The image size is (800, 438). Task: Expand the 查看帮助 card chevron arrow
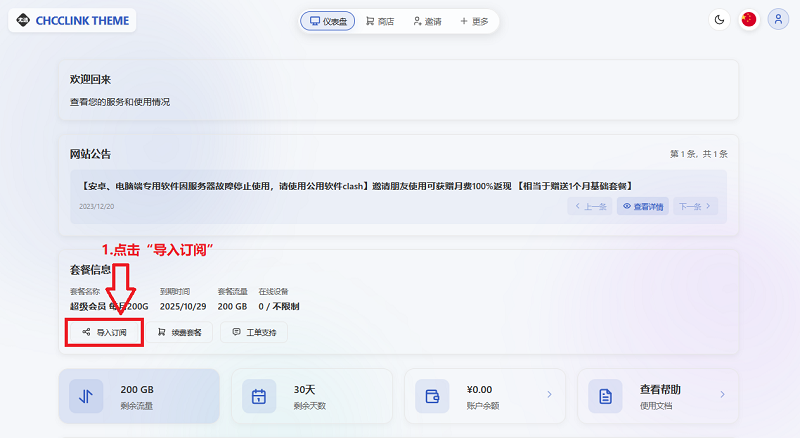tap(722, 396)
